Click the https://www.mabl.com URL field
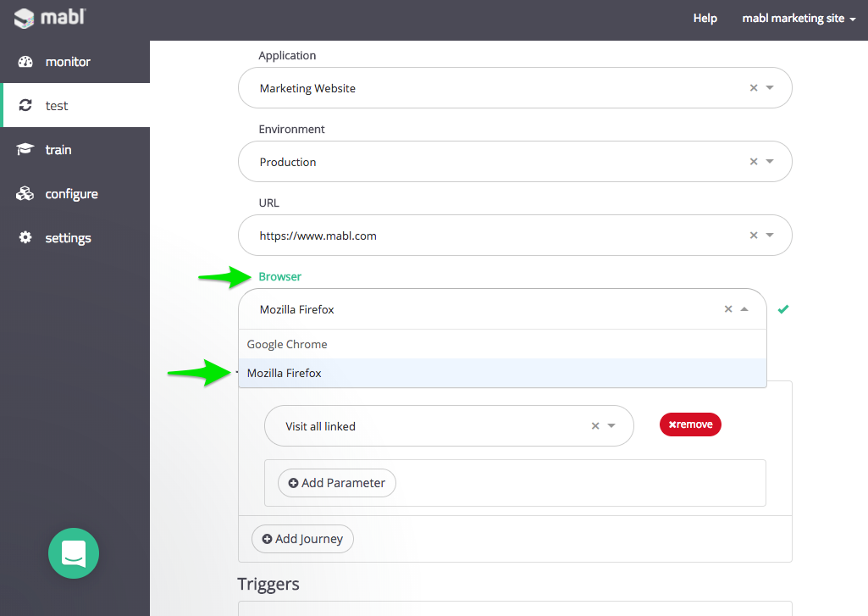 (515, 235)
